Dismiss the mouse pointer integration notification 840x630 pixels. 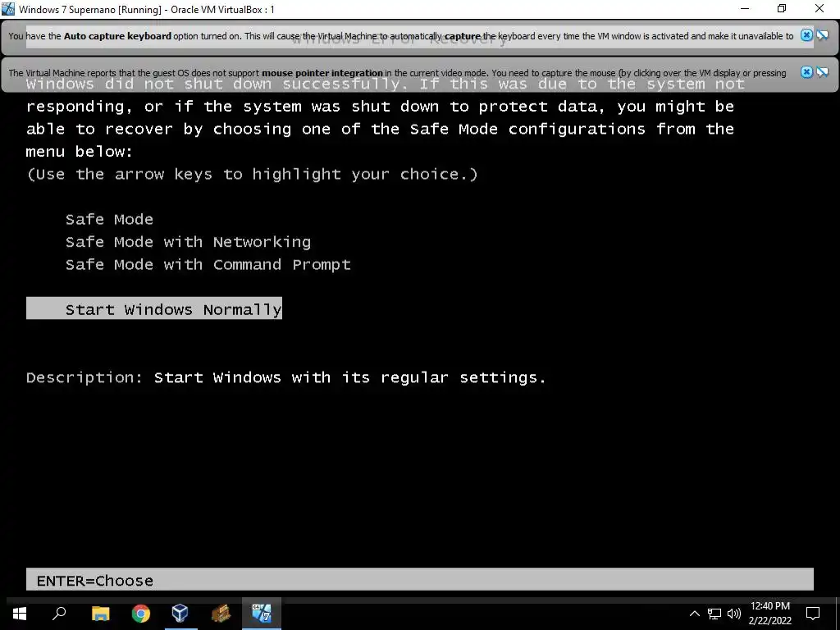(806, 72)
